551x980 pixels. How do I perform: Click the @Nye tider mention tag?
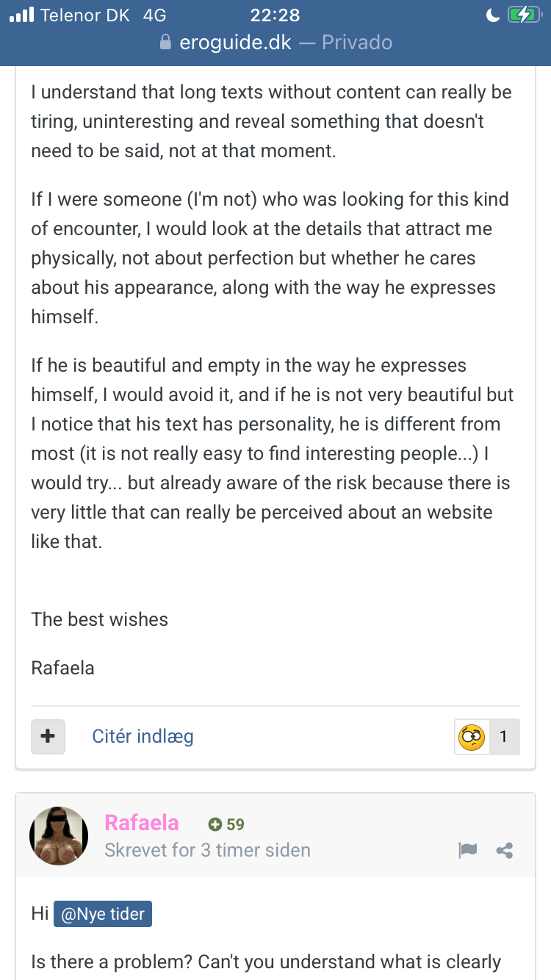tap(103, 915)
